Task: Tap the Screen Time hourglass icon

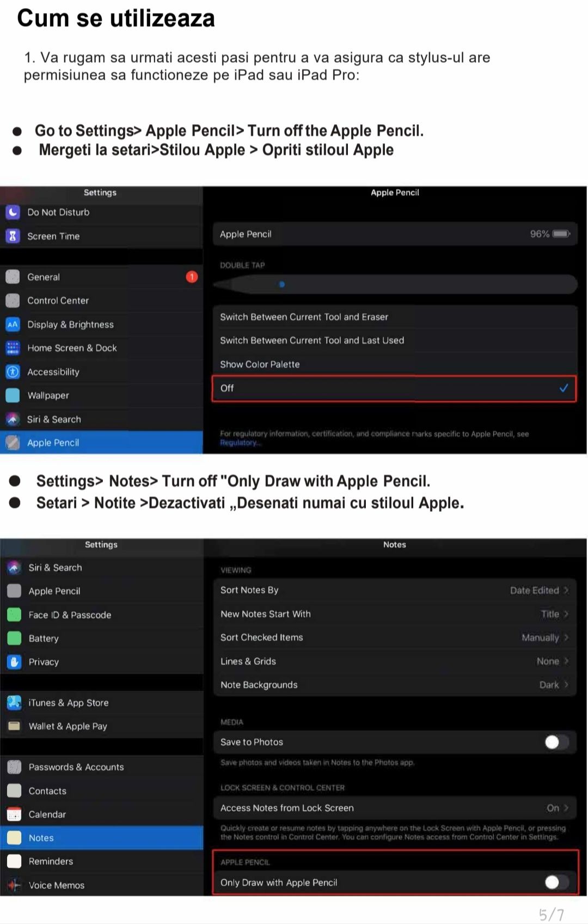Action: 13,236
